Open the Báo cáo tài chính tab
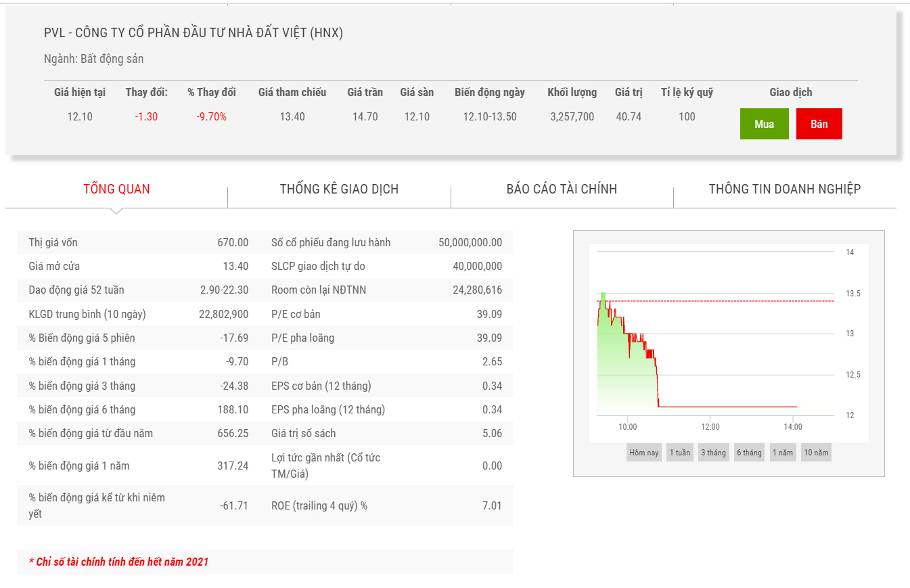910x588 pixels. 562,189
